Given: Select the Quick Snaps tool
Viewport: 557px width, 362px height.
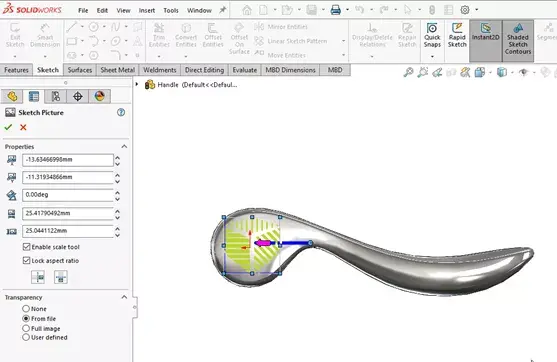Looking at the screenshot, I should (x=432, y=36).
